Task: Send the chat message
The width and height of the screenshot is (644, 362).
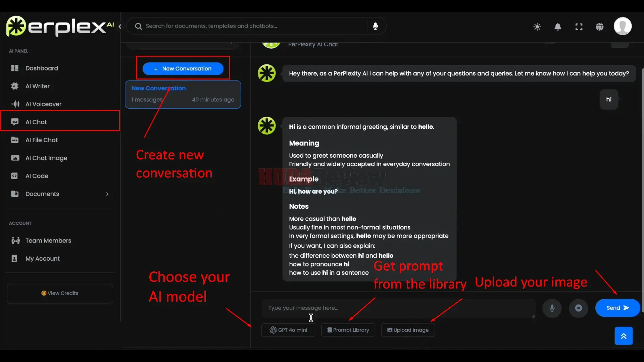Action: tap(617, 308)
